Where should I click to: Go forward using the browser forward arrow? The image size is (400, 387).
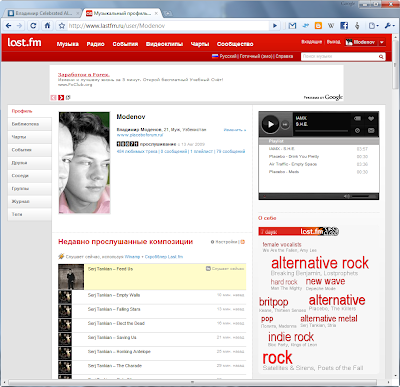[19, 26]
